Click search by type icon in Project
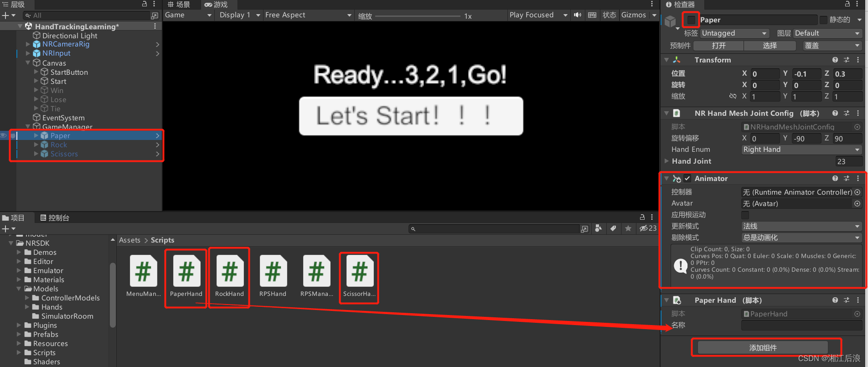This screenshot has height=367, width=868. pos(599,228)
